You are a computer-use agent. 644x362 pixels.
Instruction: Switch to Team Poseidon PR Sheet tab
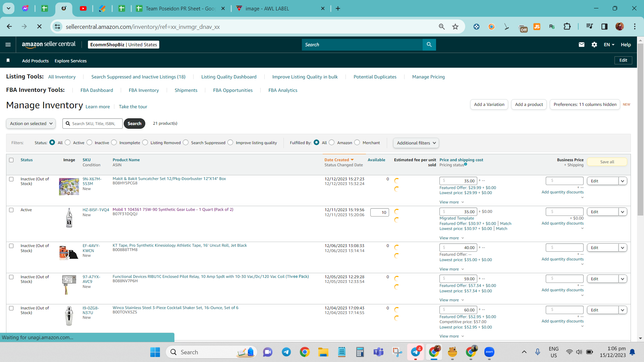[180, 8]
